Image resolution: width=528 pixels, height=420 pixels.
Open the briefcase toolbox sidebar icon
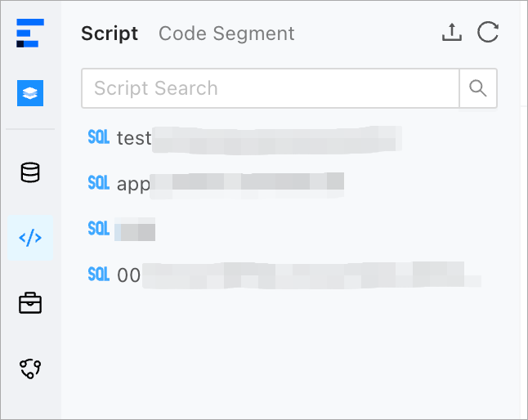[30, 303]
